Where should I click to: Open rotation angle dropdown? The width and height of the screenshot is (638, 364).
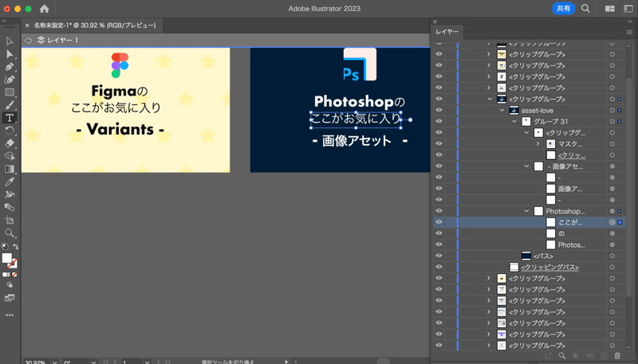[x=93, y=362]
